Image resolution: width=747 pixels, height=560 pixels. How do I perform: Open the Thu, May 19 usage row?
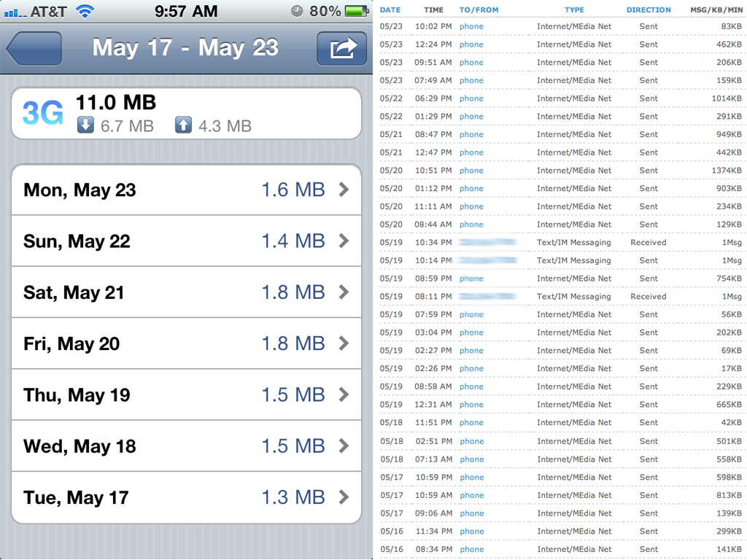pyautogui.click(x=186, y=394)
